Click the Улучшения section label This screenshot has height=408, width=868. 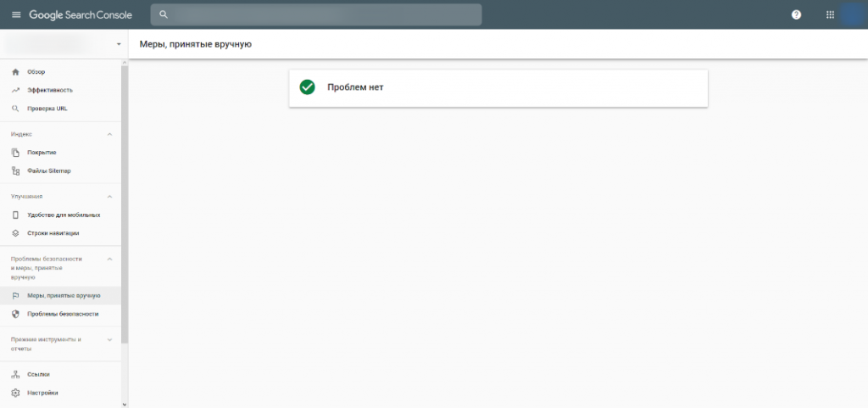26,197
